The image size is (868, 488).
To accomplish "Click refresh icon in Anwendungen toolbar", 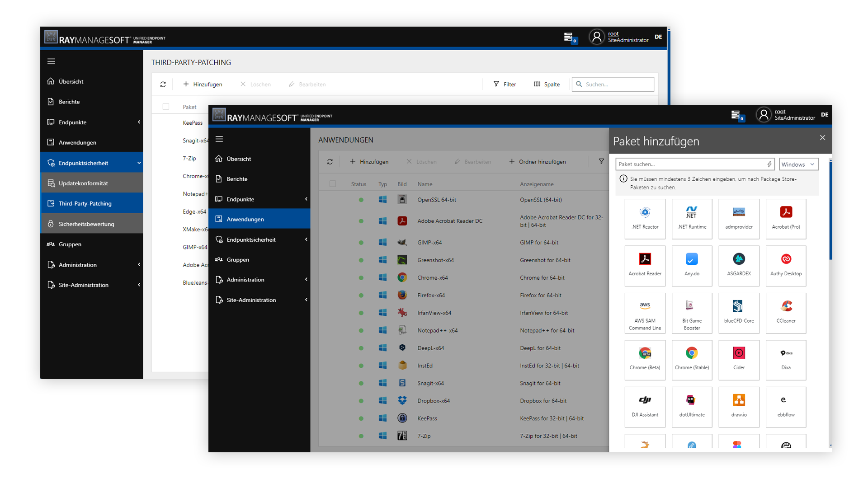I will [x=330, y=162].
